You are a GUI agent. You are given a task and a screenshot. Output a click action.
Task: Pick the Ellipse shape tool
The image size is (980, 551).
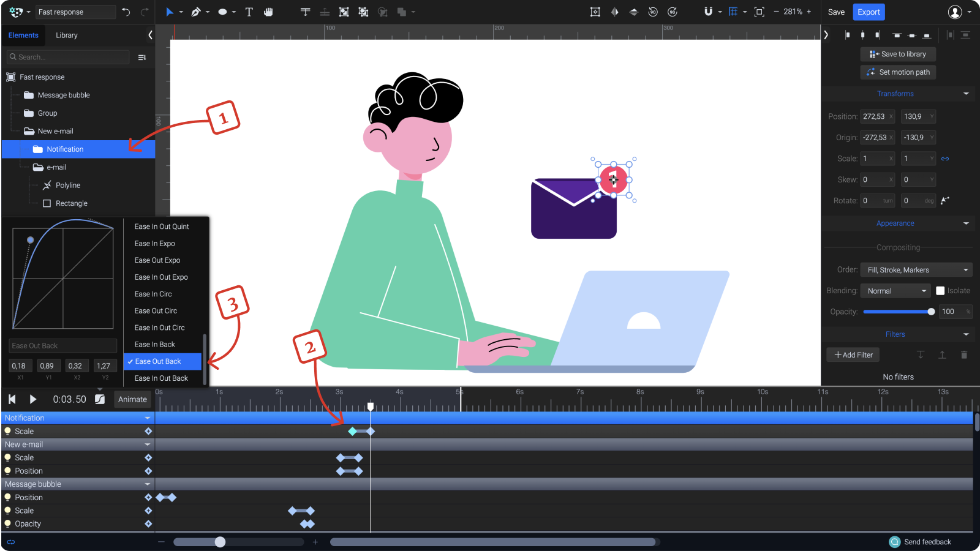[222, 12]
